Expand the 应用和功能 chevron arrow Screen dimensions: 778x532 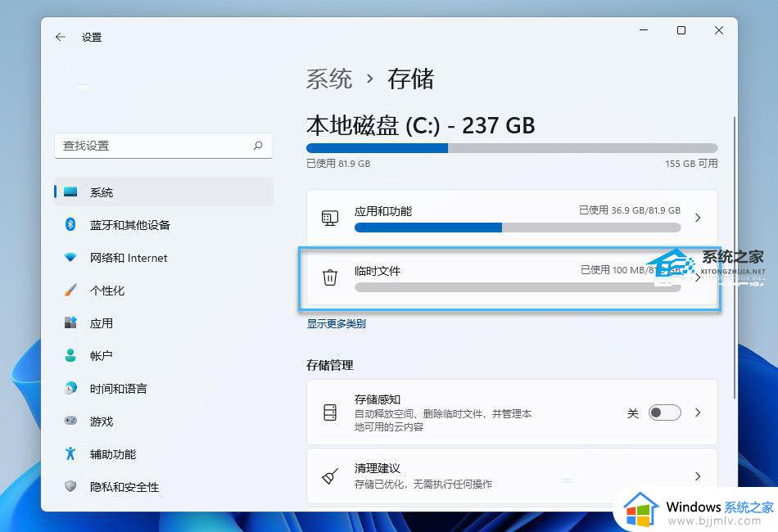(x=698, y=218)
